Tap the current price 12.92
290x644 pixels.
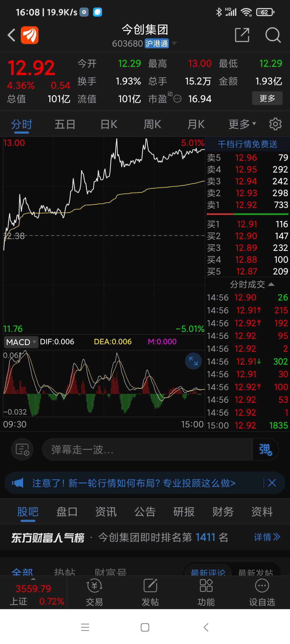31,68
